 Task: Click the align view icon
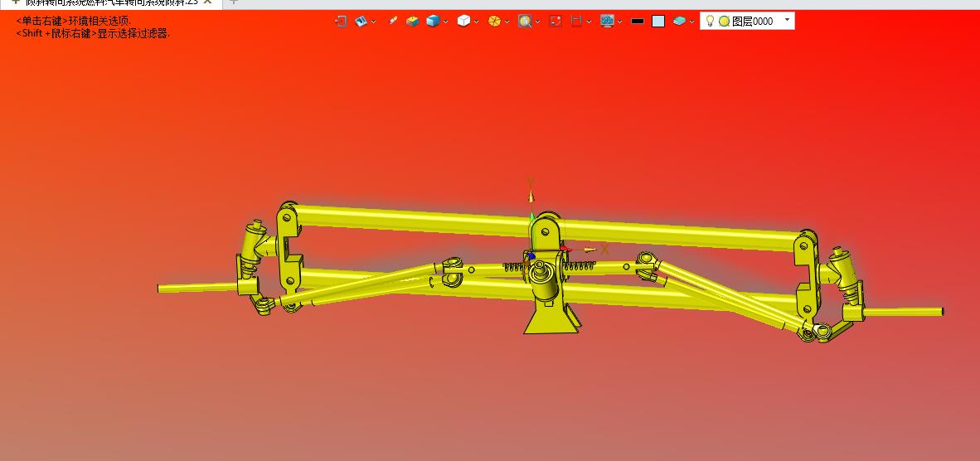[x=361, y=22]
